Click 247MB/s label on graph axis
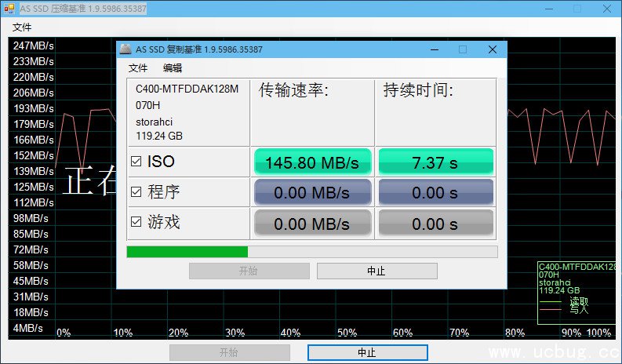Image resolution: width=622 pixels, height=364 pixels. pos(33,45)
